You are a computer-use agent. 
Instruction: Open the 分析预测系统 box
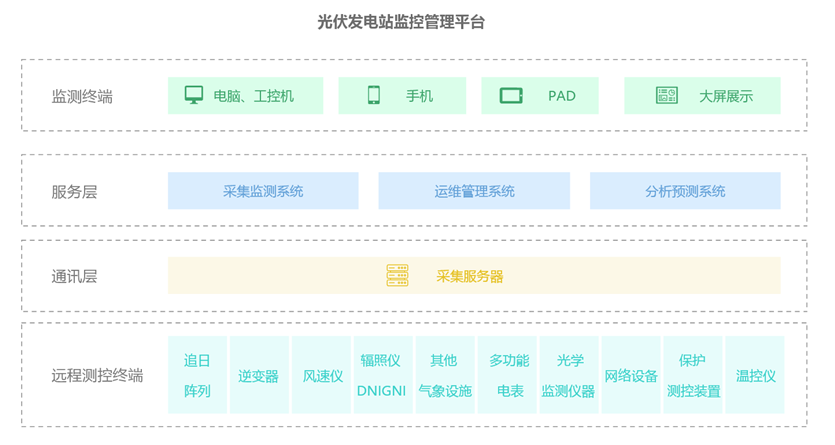coord(685,191)
